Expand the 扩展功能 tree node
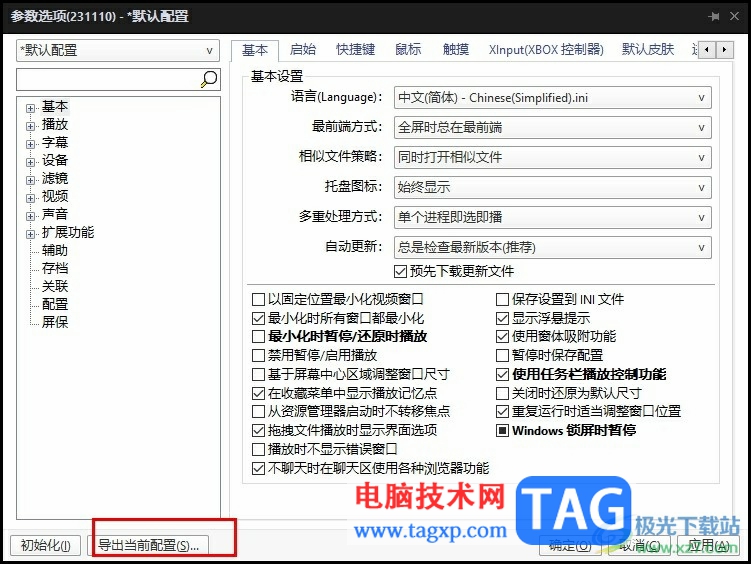The height and width of the screenshot is (564, 751). [31, 234]
